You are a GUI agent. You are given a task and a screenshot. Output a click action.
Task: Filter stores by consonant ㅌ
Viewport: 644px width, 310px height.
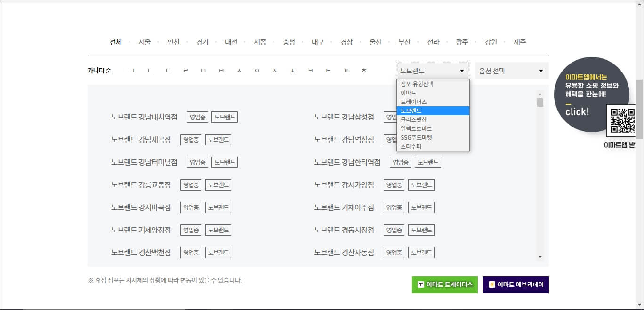point(328,71)
